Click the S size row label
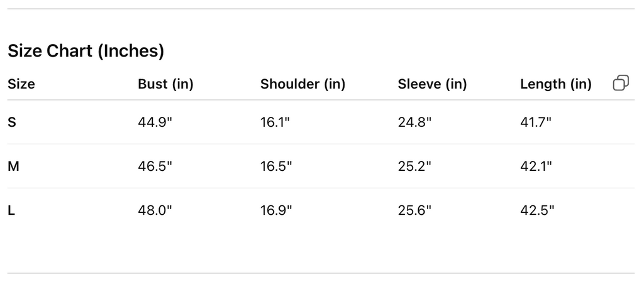Viewport: 644px width, 282px height. pos(12,122)
